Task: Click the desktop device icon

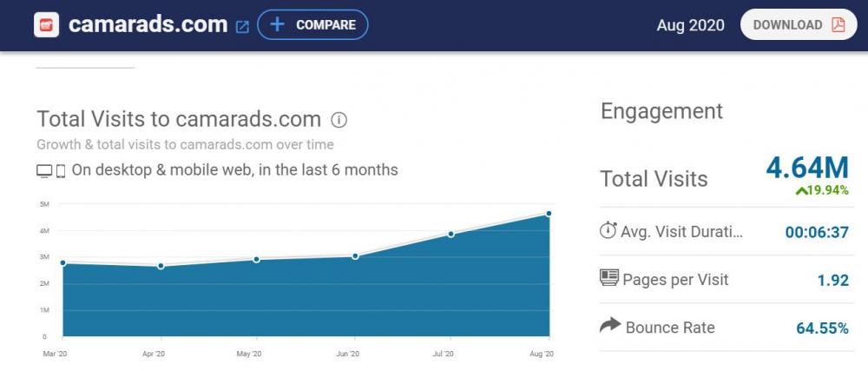Action: tap(44, 171)
